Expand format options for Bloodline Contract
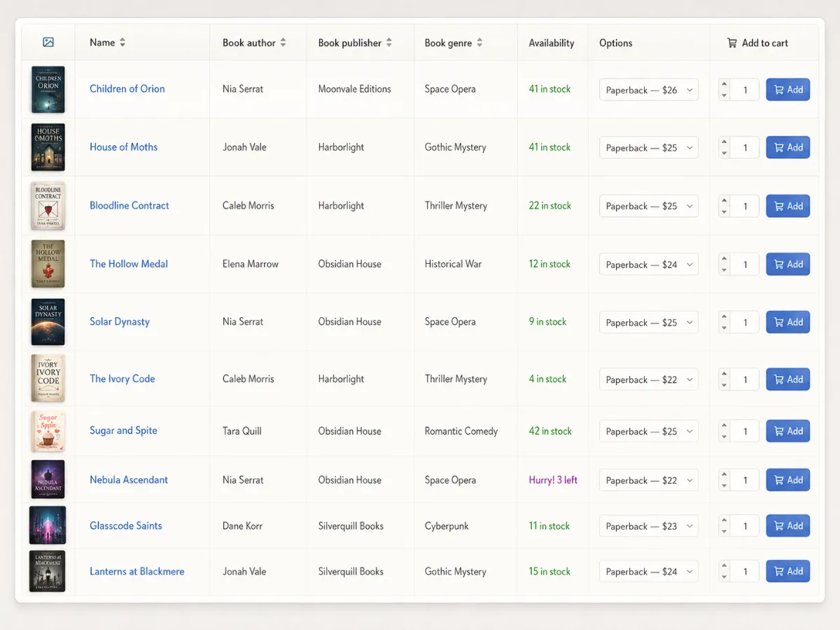Image resolution: width=840 pixels, height=630 pixels. [649, 206]
